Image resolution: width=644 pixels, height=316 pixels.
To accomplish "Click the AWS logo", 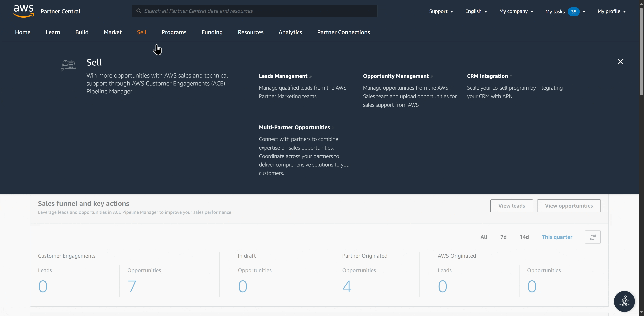I will (x=23, y=11).
